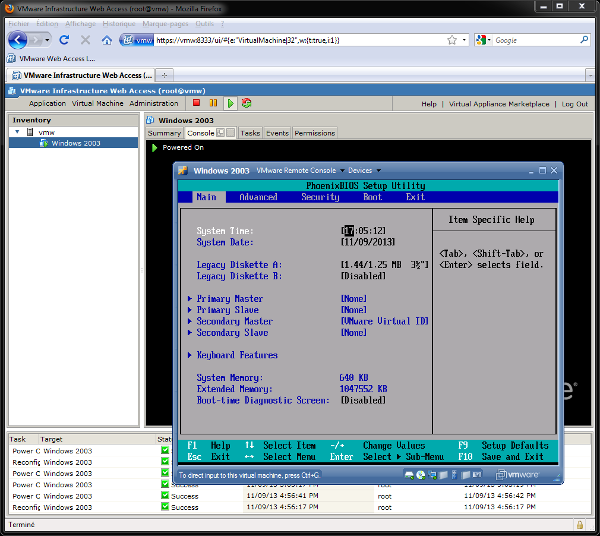Viewport: 600px width, 536px height.
Task: Click Boot-time Diagnostic Screen Disabled value
Action: coord(364,400)
